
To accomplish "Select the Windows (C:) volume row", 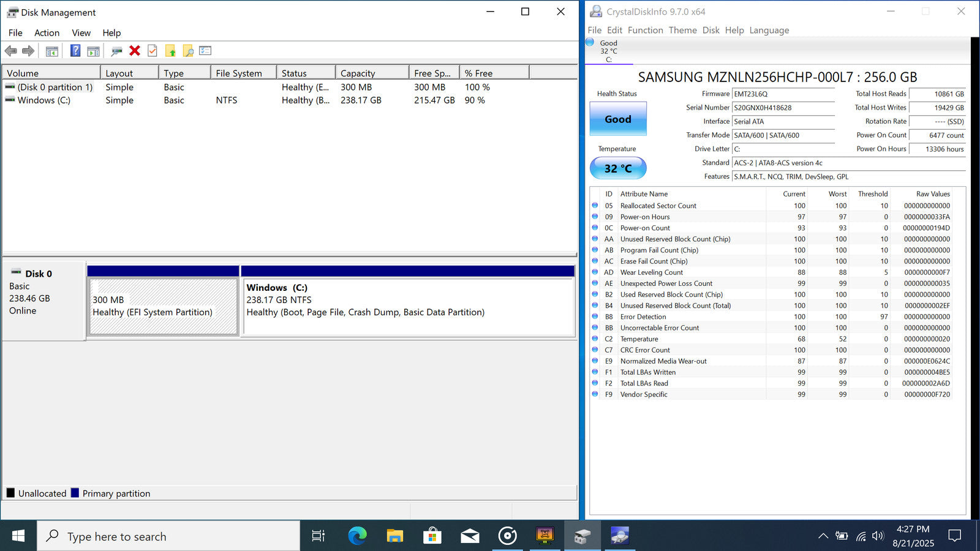I will pos(44,100).
